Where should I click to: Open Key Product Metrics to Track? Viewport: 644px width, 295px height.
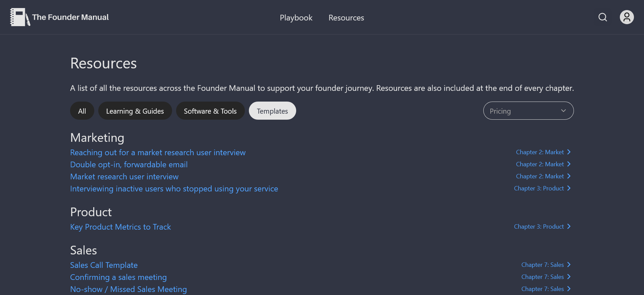pyautogui.click(x=120, y=227)
